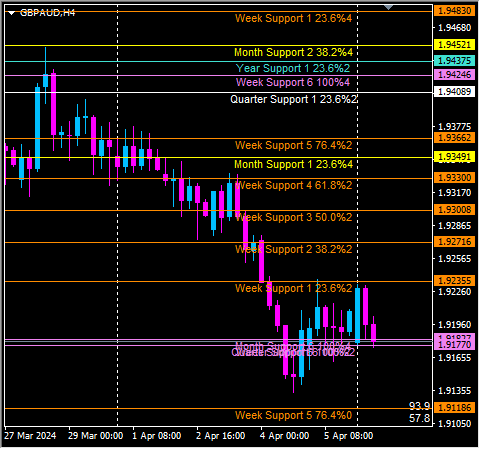
Task: Click the 1.91186 orange price label
Action: coord(454,408)
